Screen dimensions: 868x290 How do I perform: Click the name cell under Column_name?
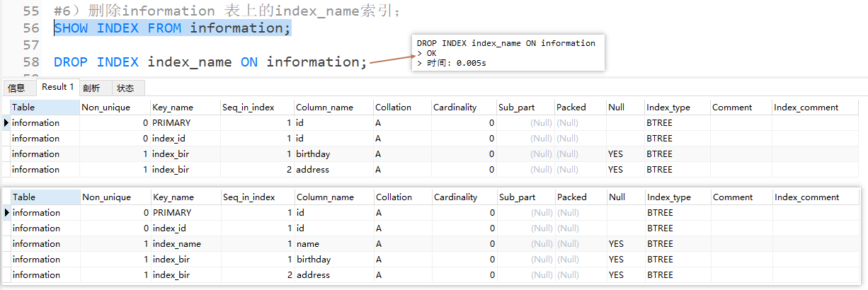(x=308, y=244)
